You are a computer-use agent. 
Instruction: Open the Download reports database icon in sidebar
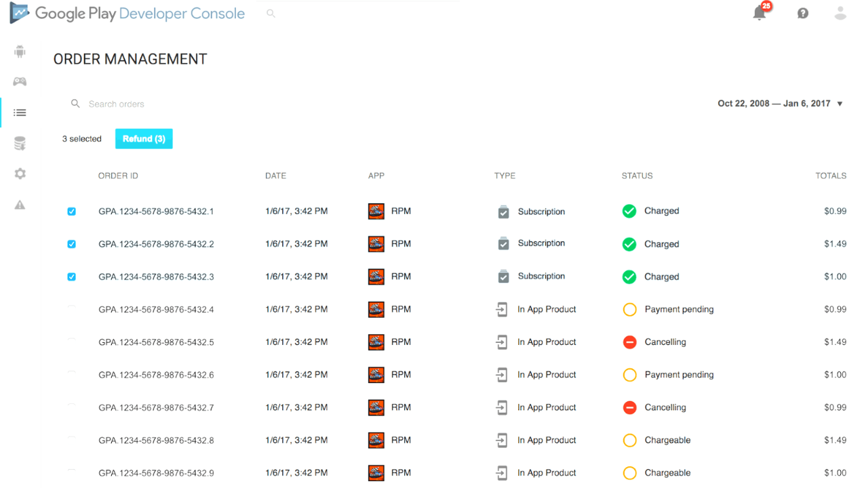(20, 143)
